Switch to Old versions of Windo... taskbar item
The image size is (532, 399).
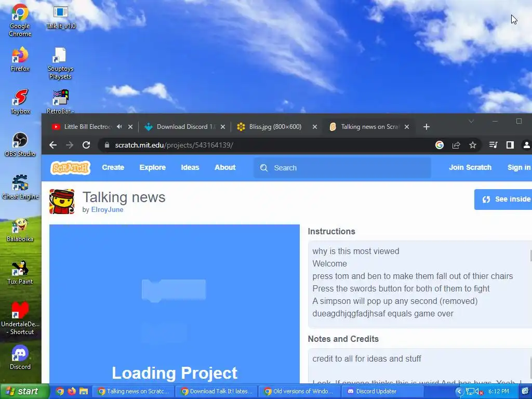click(x=300, y=391)
